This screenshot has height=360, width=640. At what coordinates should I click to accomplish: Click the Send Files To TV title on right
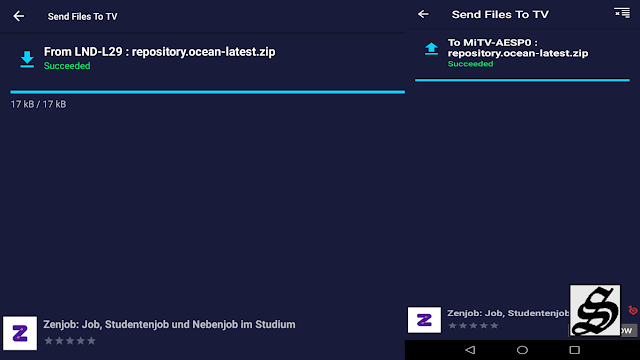pos(500,15)
